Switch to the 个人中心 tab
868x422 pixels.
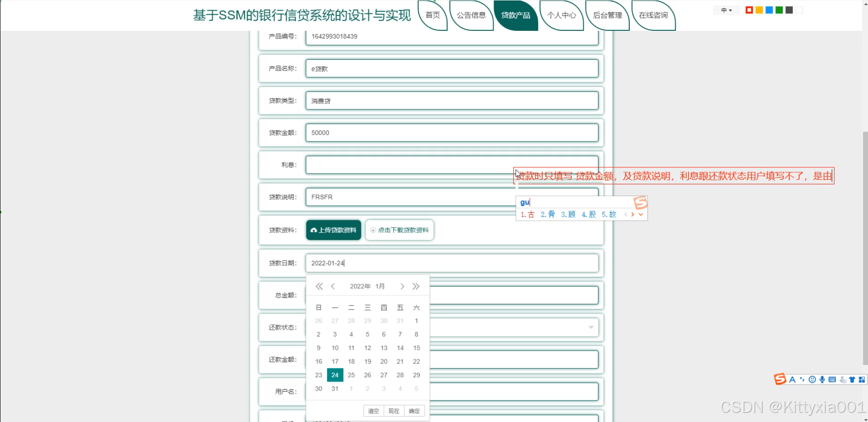(x=561, y=15)
